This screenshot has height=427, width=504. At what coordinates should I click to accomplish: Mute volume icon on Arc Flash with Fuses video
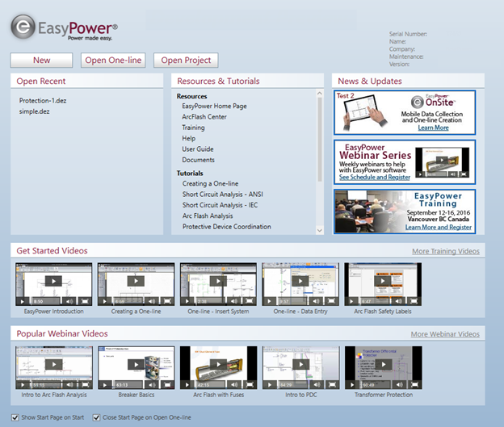(x=234, y=384)
